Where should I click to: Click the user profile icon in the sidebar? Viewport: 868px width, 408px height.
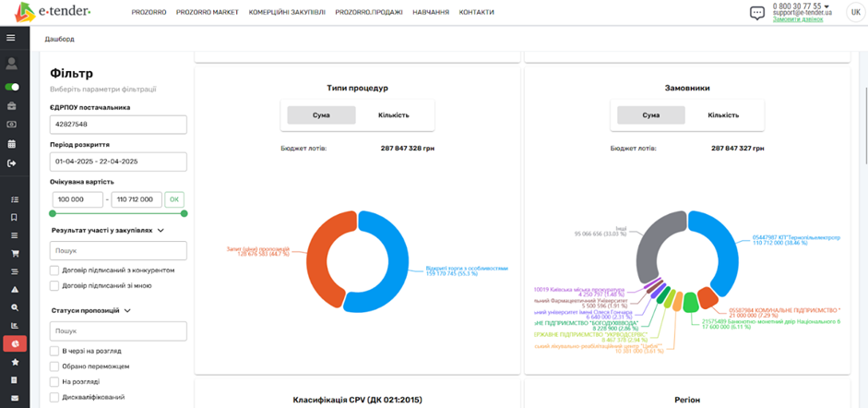click(11, 64)
